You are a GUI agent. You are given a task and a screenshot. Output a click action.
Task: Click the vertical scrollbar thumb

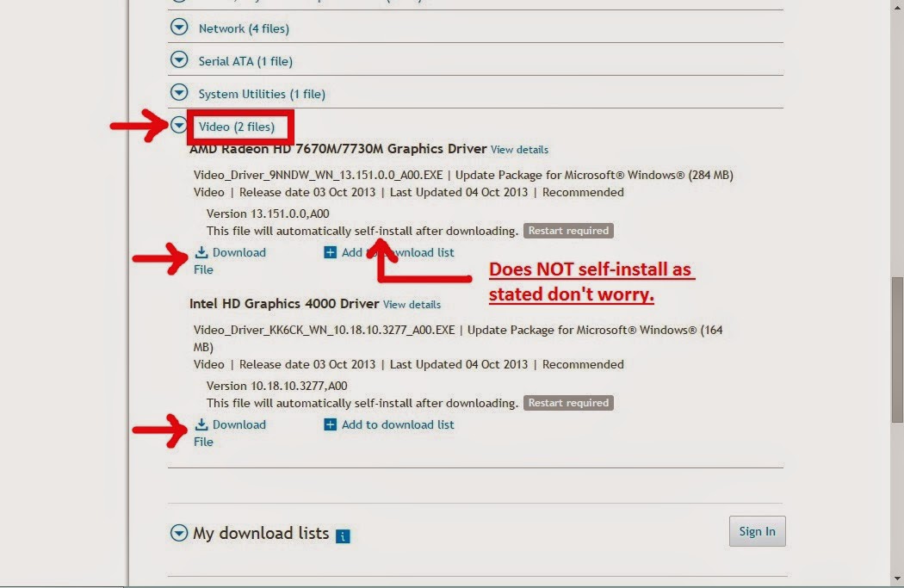897,350
